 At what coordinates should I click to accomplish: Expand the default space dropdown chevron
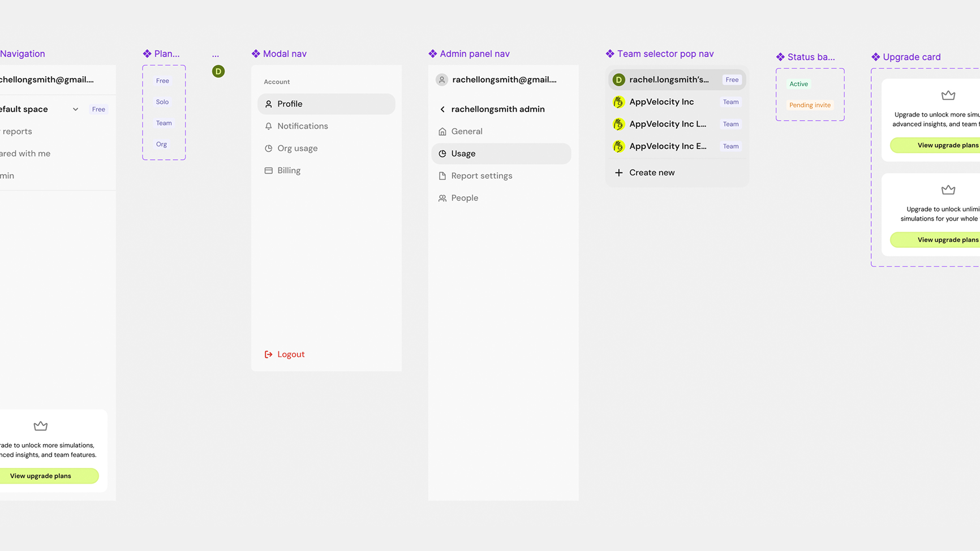[75, 109]
